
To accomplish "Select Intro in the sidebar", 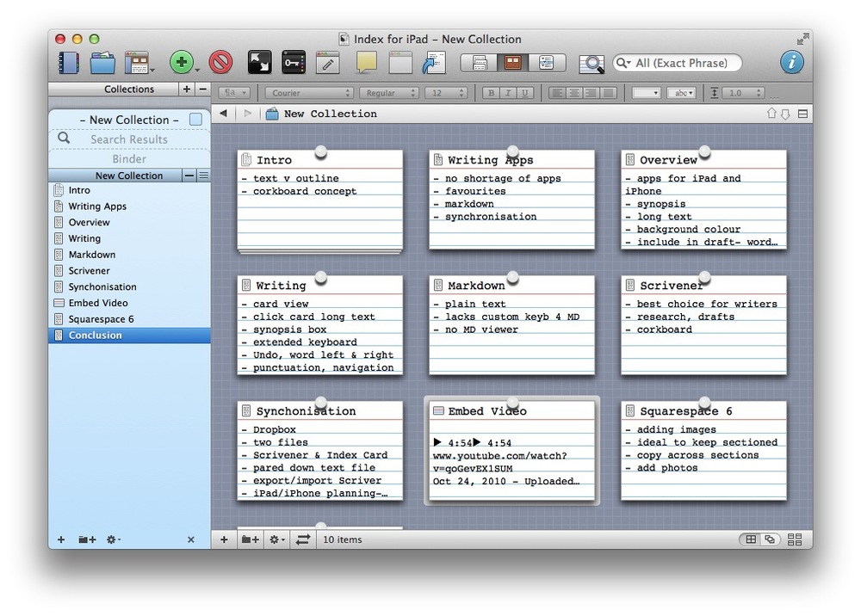I will click(x=130, y=190).
